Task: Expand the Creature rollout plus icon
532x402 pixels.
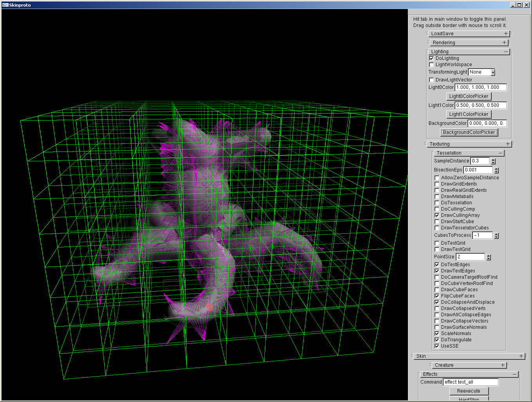Action: (503, 365)
